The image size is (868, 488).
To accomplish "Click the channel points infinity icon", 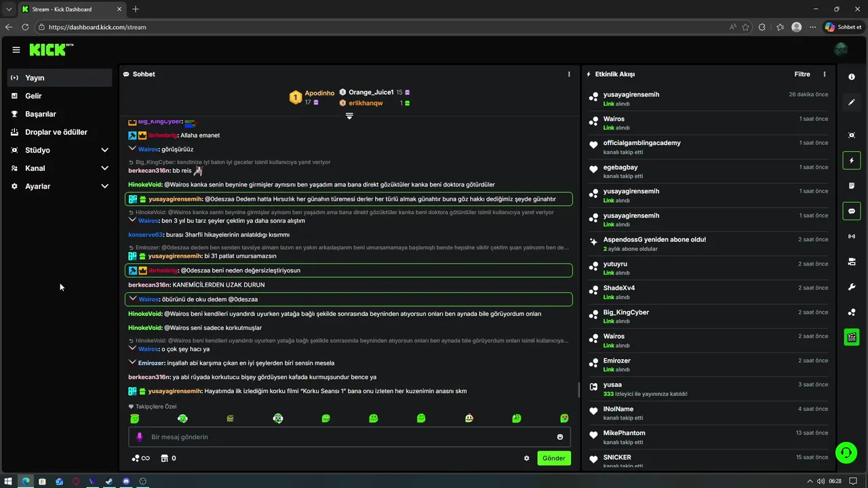I will tap(140, 458).
